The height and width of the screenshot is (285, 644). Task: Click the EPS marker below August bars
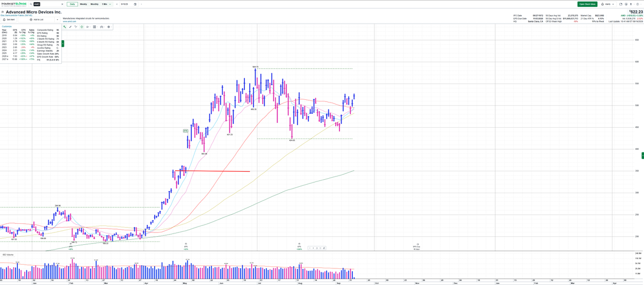pos(299,246)
